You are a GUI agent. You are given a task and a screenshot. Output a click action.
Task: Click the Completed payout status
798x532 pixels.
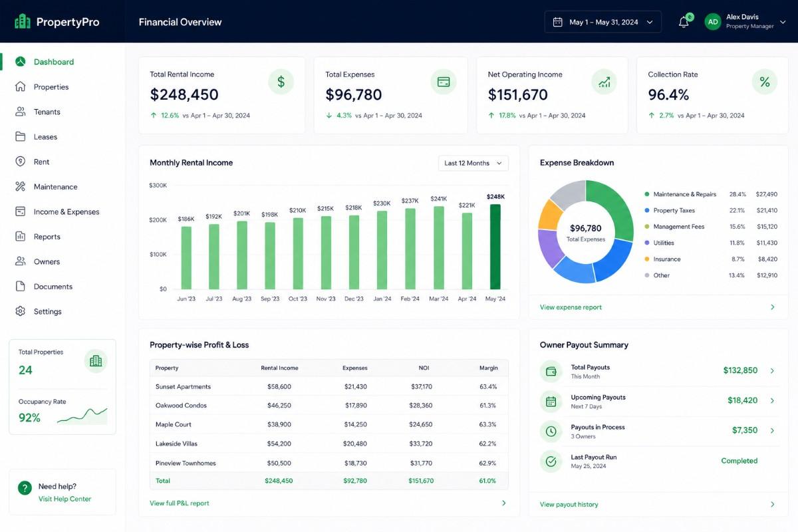[x=739, y=461]
